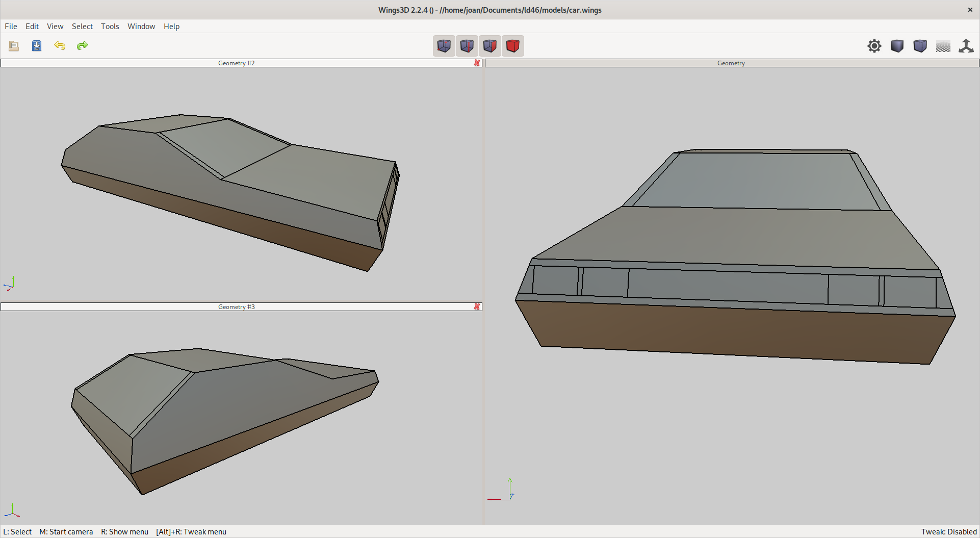
Task: Activate body selection mode red cube
Action: [x=513, y=46]
